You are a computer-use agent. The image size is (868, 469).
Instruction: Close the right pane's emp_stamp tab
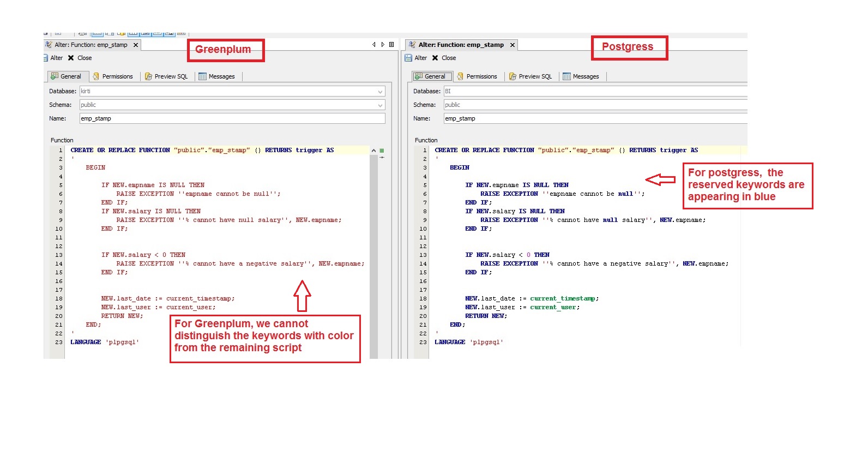[x=513, y=45]
